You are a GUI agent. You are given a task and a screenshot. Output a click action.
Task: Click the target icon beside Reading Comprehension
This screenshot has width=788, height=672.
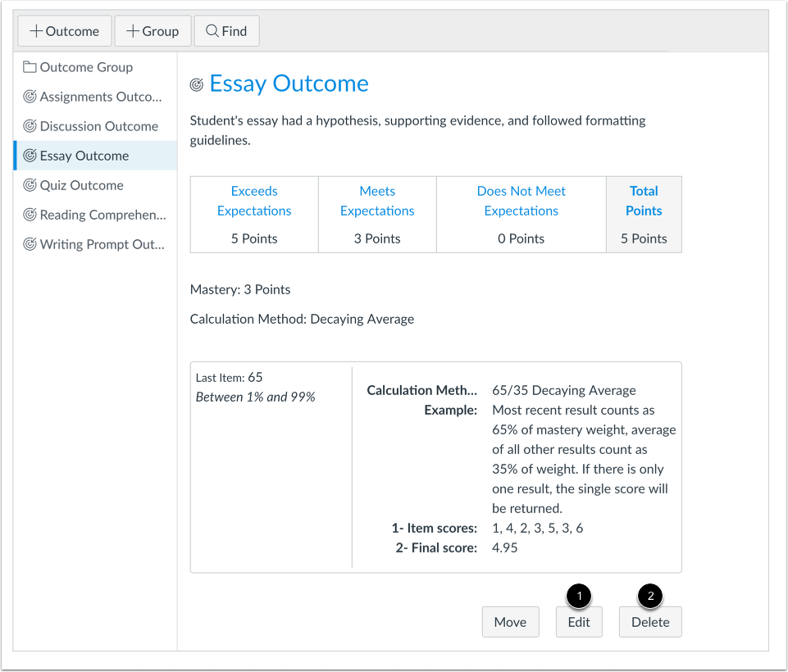[x=30, y=215]
